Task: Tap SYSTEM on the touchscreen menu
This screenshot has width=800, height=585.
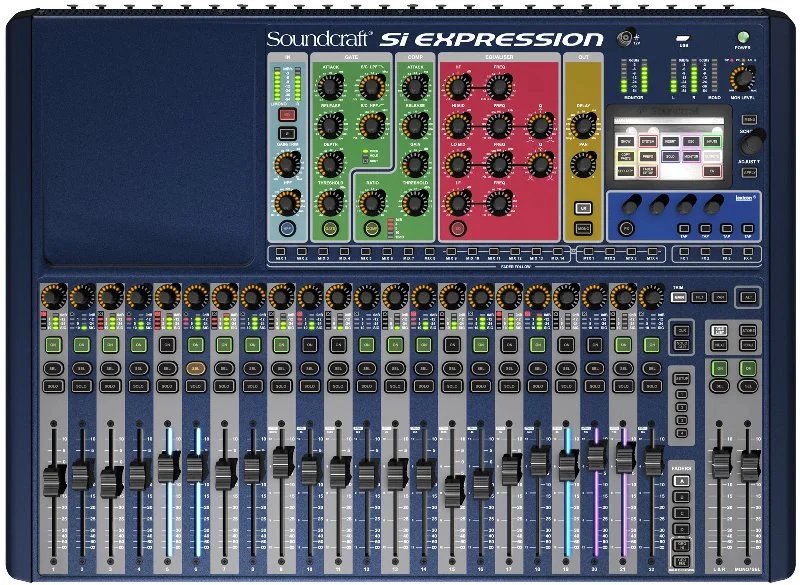Action: point(649,141)
